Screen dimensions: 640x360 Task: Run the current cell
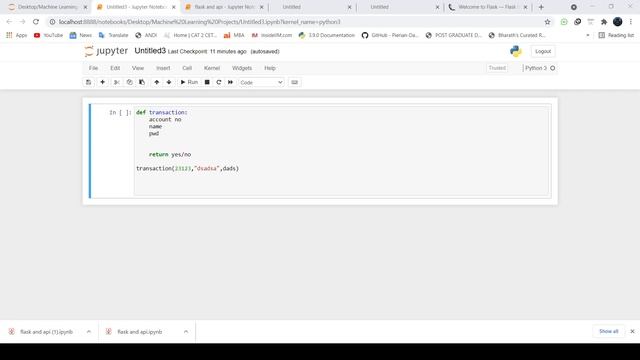(189, 82)
